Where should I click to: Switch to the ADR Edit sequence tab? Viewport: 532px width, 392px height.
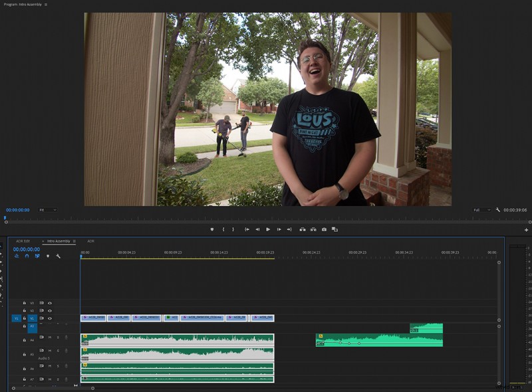pos(23,241)
